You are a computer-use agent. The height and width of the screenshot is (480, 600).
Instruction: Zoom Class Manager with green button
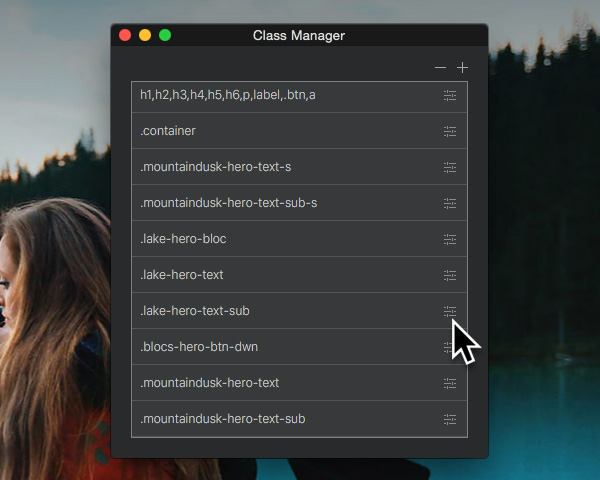pyautogui.click(x=165, y=35)
